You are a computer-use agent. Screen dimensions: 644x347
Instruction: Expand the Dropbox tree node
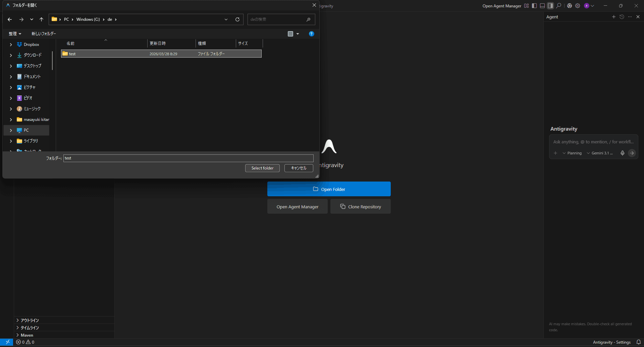[x=11, y=45]
